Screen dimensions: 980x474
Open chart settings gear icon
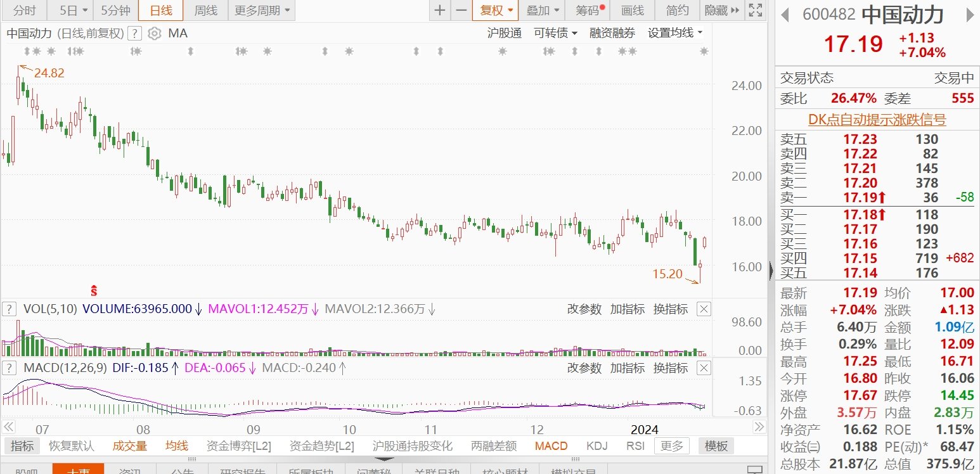[x=154, y=34]
